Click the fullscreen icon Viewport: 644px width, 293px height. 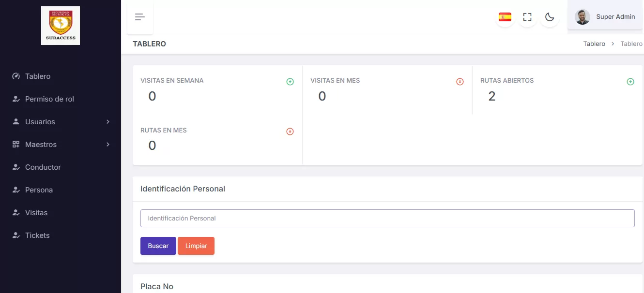527,17
